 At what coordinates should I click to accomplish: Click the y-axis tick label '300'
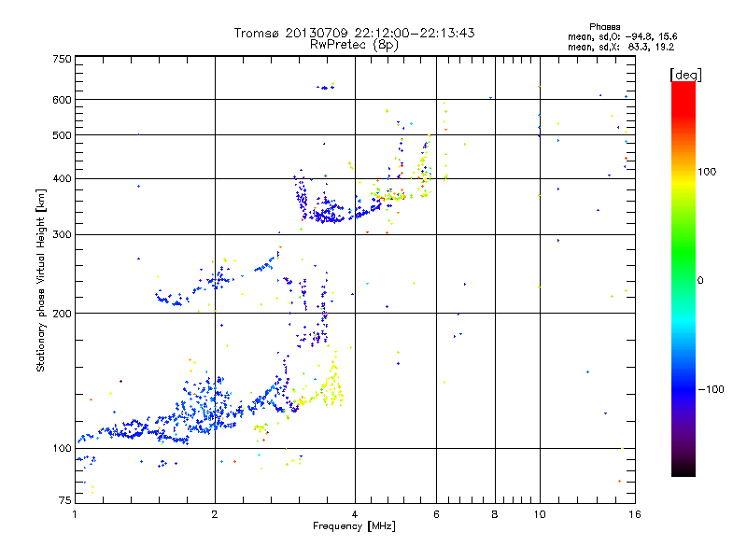(x=62, y=235)
